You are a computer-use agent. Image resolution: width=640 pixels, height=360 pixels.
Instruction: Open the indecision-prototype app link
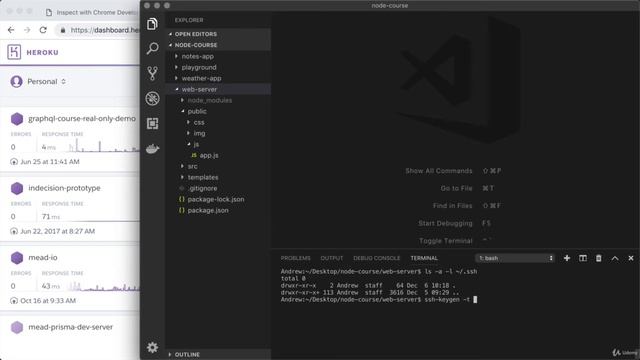pos(64,188)
